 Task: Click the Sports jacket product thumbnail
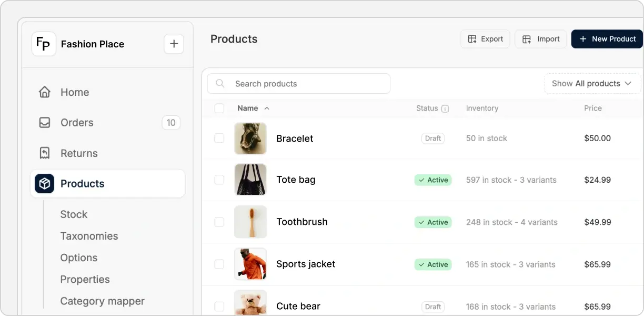(x=250, y=264)
